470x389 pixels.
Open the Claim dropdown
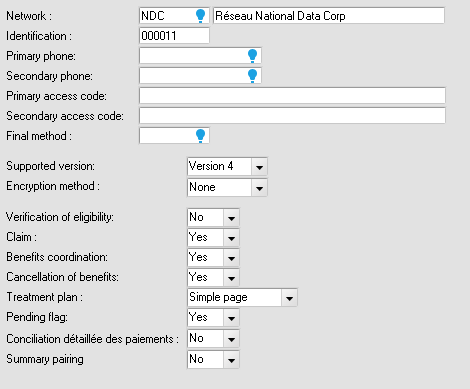coord(231,238)
